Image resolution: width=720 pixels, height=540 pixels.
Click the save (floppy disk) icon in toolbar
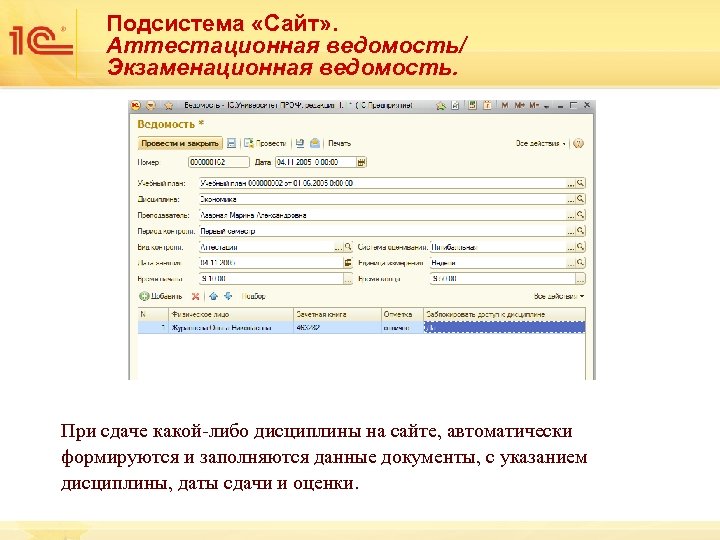231,143
